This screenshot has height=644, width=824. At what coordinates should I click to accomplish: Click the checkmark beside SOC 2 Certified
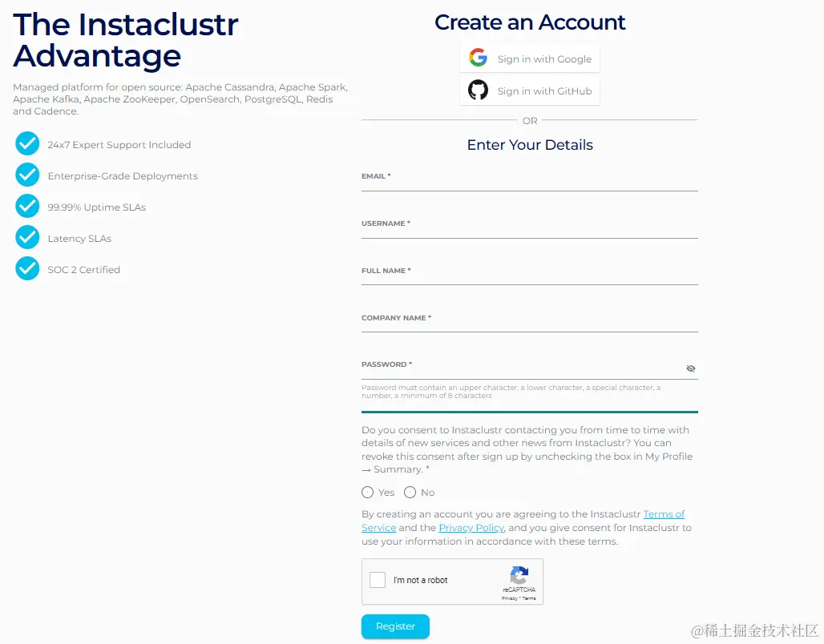pyautogui.click(x=26, y=269)
